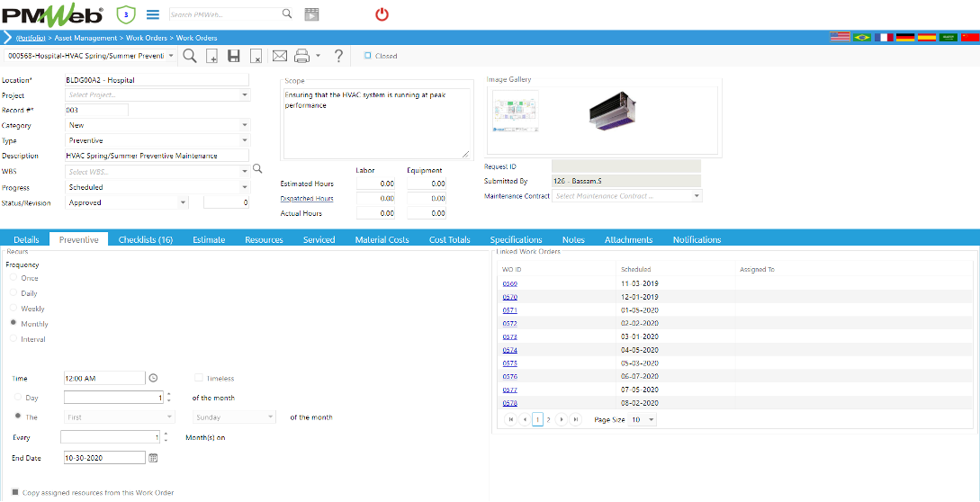Switch to the Attachments tab

tap(628, 239)
